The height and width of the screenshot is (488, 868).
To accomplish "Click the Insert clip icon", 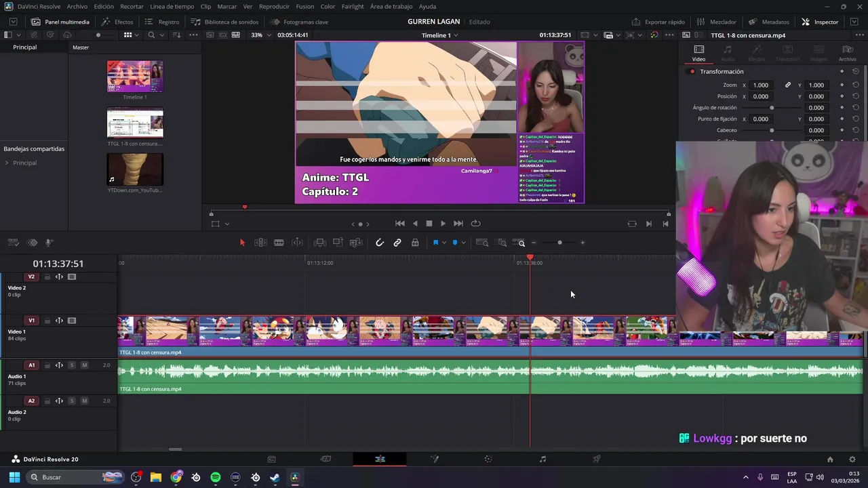I will (x=320, y=243).
